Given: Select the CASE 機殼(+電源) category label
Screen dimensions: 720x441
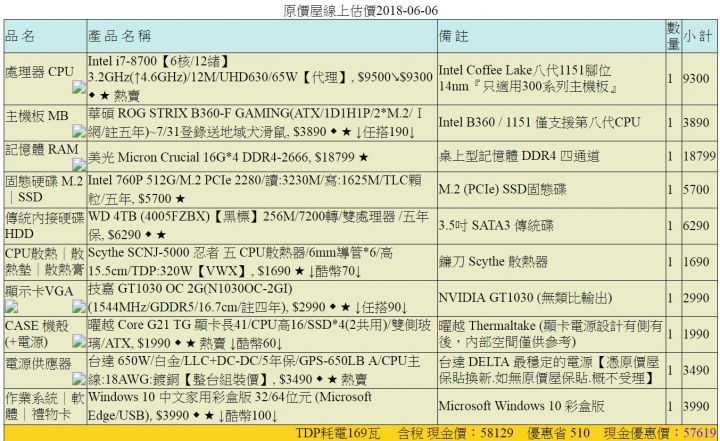Looking at the screenshot, I should click(37, 334).
